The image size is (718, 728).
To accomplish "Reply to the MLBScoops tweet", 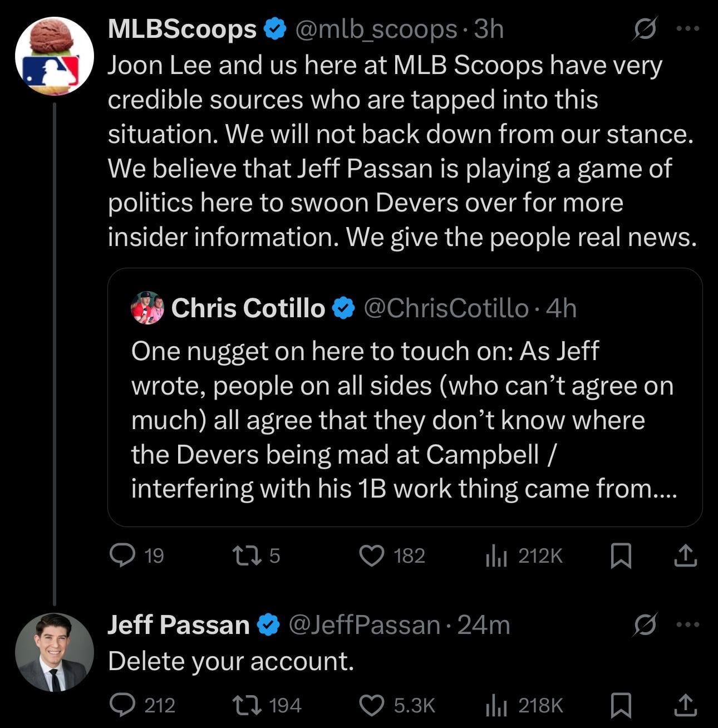I will (x=121, y=555).
